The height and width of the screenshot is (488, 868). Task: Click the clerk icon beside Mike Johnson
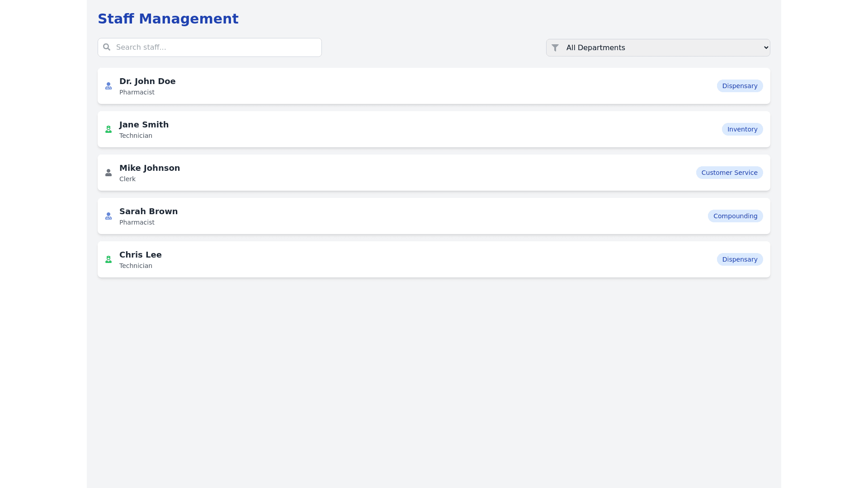108,173
